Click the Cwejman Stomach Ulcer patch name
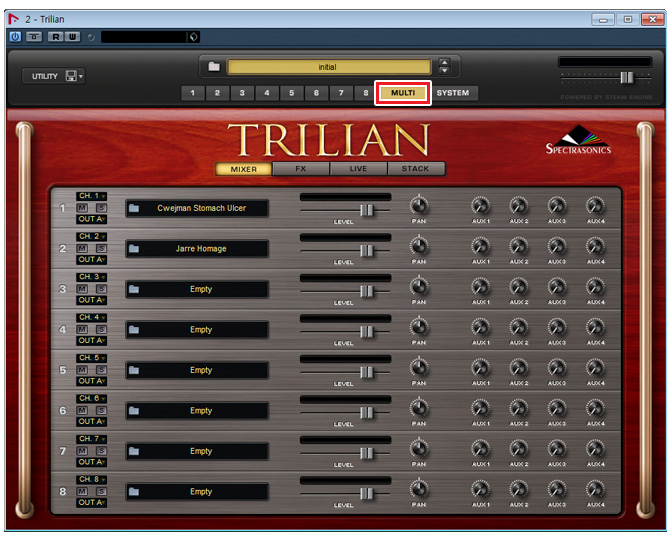 (202, 208)
